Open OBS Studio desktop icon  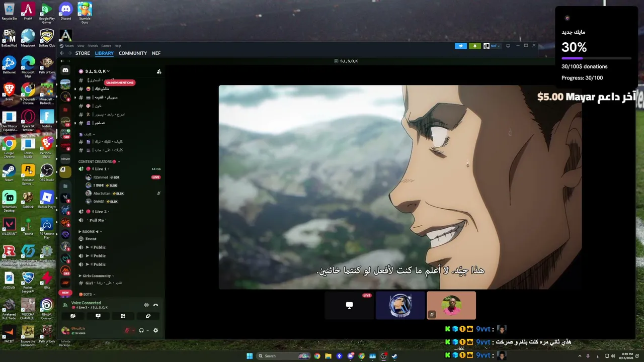point(47,173)
